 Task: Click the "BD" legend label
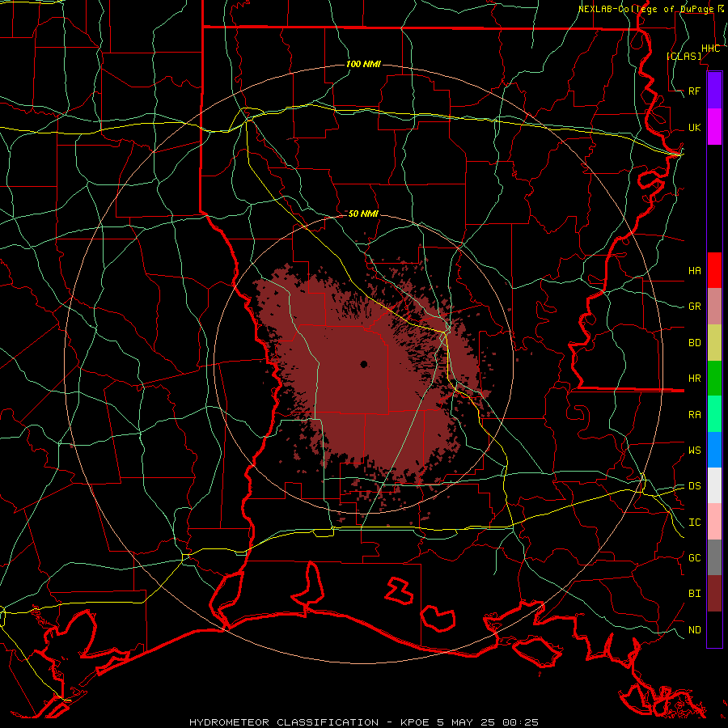point(695,343)
